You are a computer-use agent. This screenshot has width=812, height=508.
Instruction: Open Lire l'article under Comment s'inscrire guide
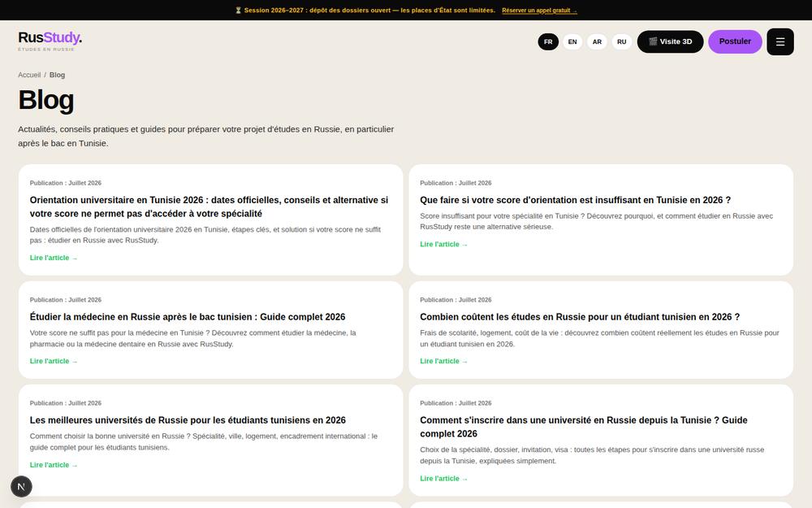pos(444,479)
